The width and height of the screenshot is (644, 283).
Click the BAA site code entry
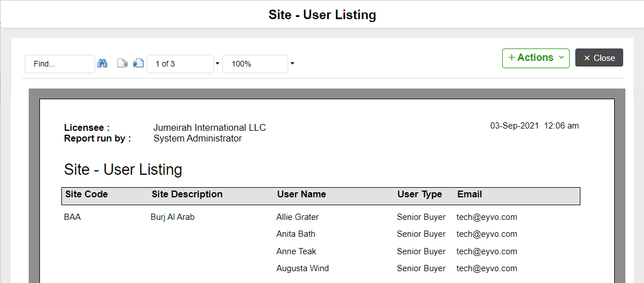72,217
